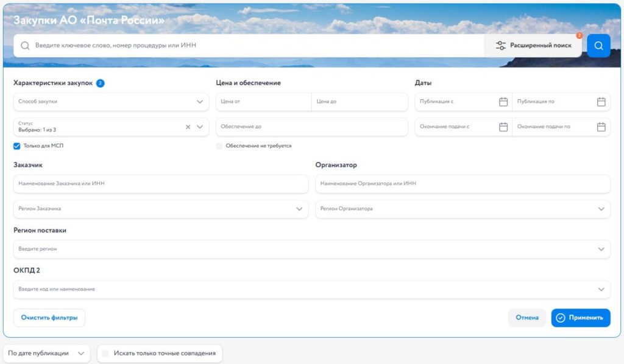Expand the Регион поставки Введите регион dropdown

click(x=311, y=249)
